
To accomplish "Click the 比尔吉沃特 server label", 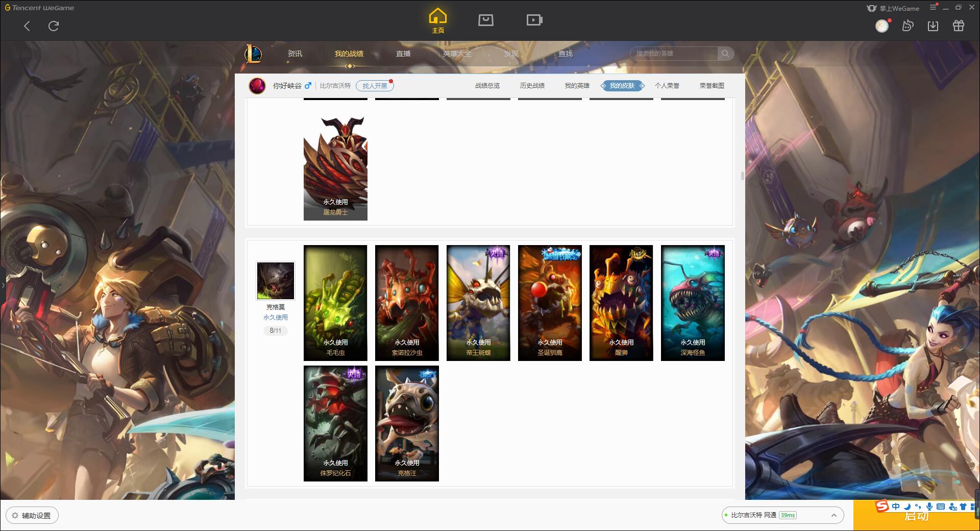I will pos(335,86).
